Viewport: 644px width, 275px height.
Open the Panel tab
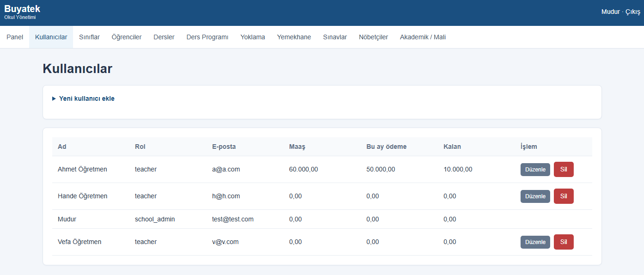(15, 37)
